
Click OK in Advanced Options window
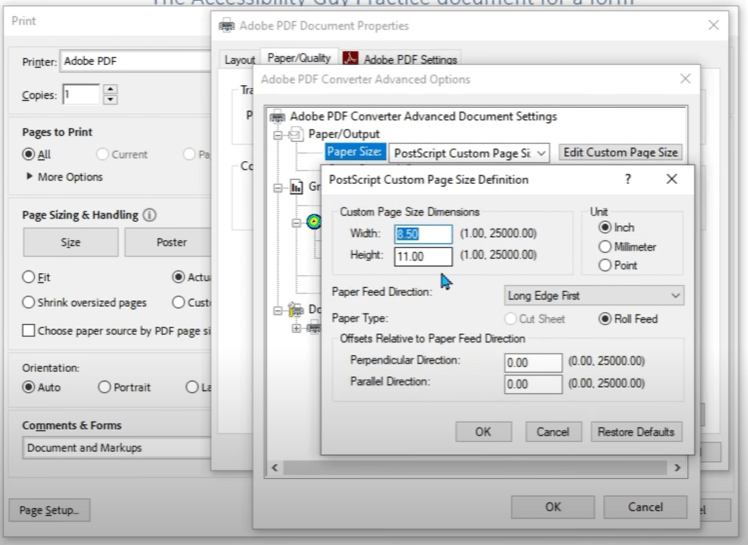[553, 507]
